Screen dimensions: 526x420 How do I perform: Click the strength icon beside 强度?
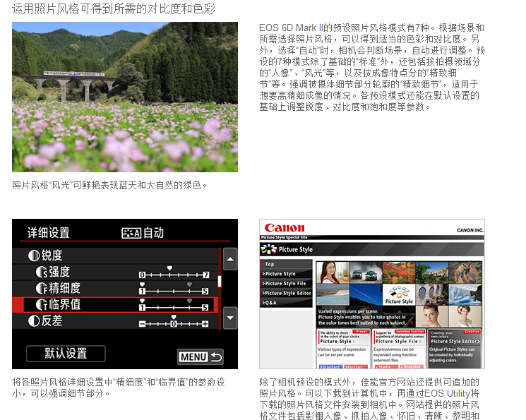pos(42,272)
